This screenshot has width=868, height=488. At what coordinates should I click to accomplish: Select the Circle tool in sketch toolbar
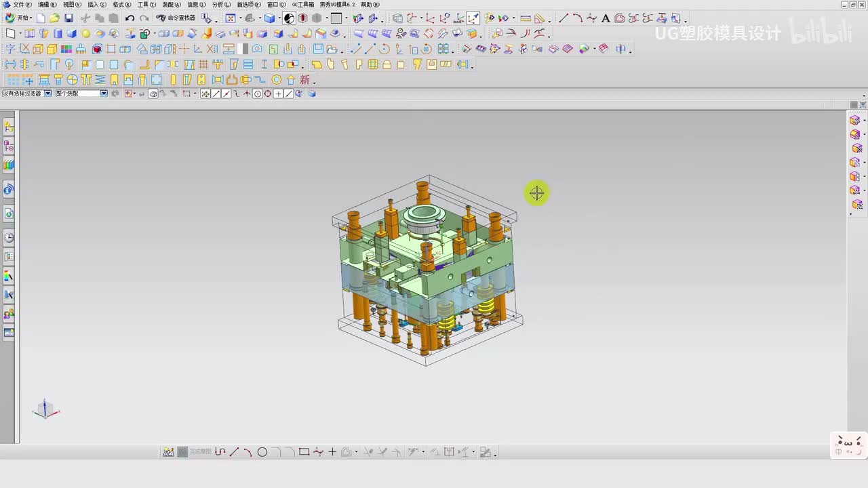point(262,452)
